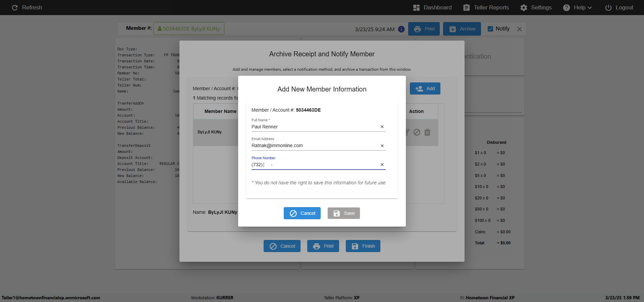Click Workstation: KURRER in status bar
This screenshot has height=302, width=644.
click(212, 298)
